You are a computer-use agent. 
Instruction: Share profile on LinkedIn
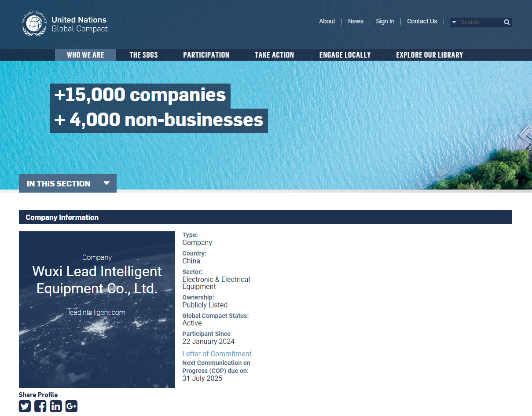[56, 406]
